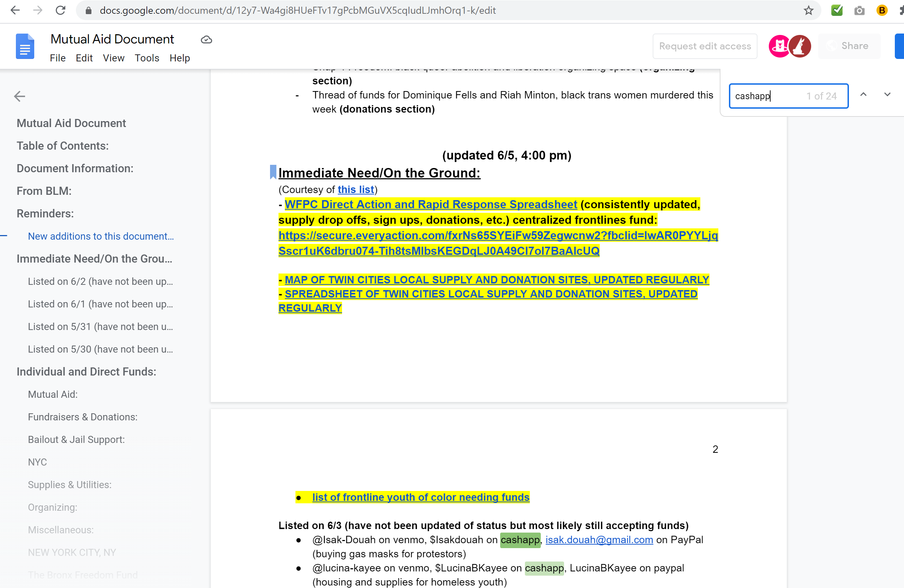The image size is (904, 588).
Task: Click Request edit access button
Action: tap(705, 46)
